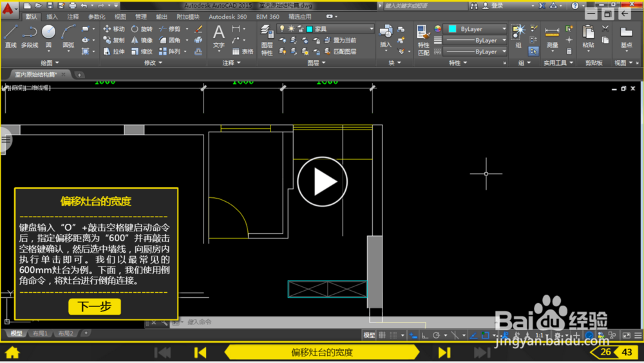Toggle dynamic input in status bar
644x363 pixels.
click(x=413, y=335)
